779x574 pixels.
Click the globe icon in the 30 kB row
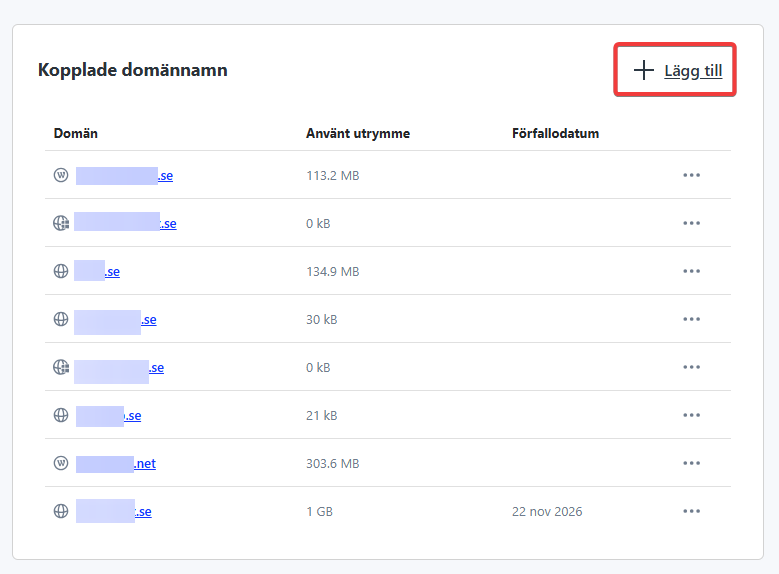pyautogui.click(x=60, y=319)
